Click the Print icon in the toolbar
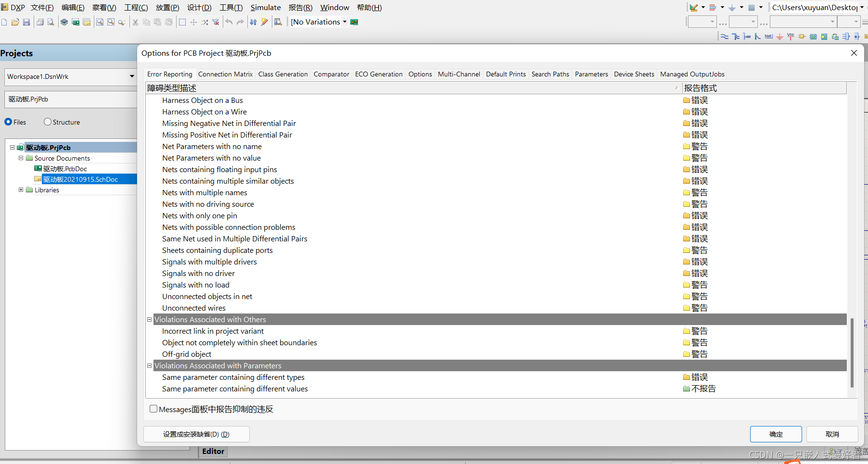868x464 pixels. click(x=40, y=22)
